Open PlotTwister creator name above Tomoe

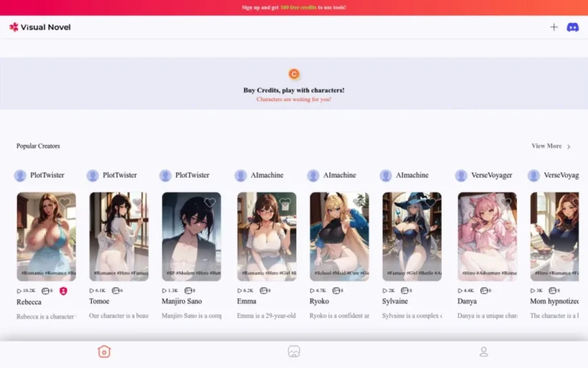119,175
